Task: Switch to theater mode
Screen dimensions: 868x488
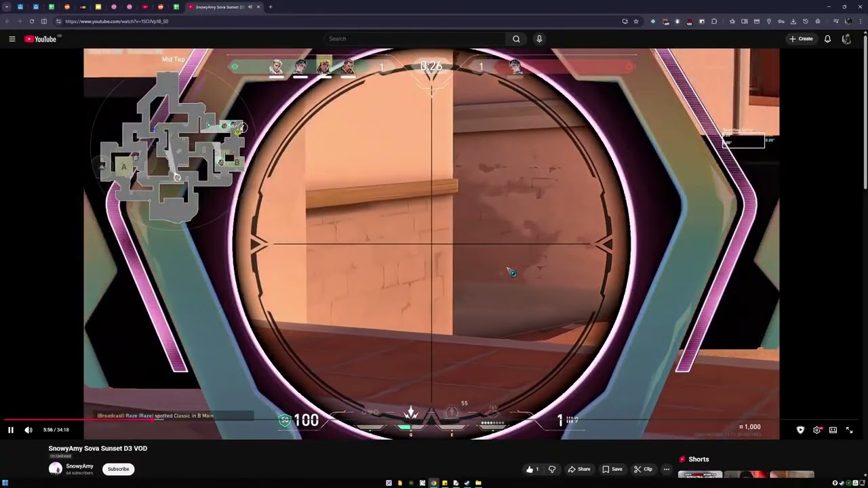Action: point(833,430)
